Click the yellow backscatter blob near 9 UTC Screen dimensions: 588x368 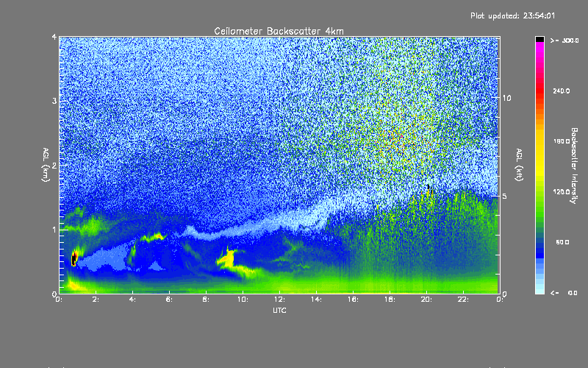tap(227, 260)
